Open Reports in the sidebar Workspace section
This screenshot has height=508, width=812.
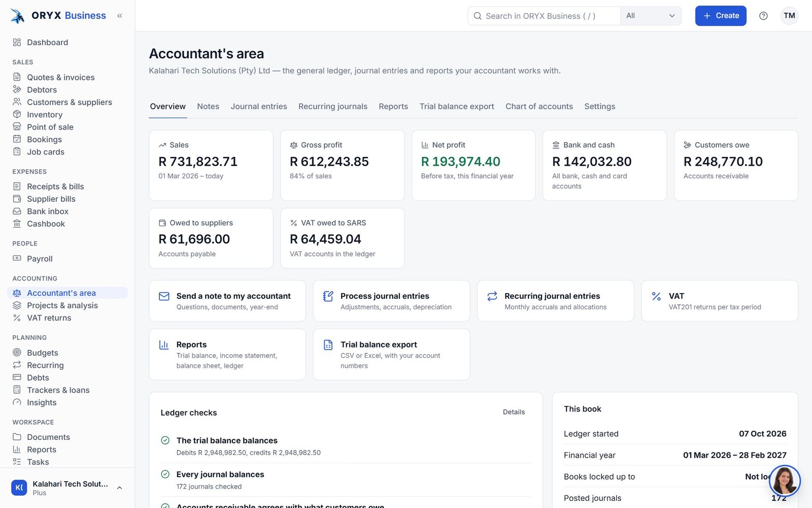pyautogui.click(x=67, y=450)
